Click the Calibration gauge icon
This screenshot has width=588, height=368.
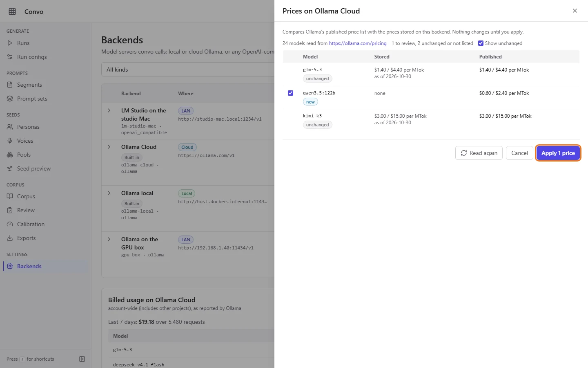[10, 224]
